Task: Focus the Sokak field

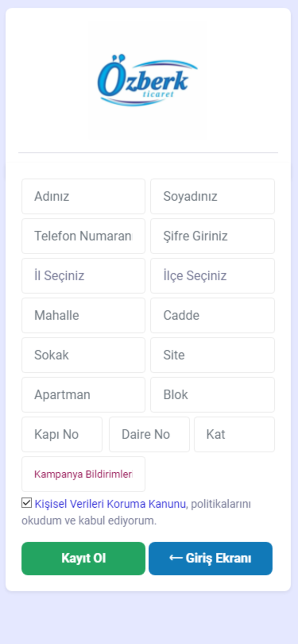Action: (83, 355)
